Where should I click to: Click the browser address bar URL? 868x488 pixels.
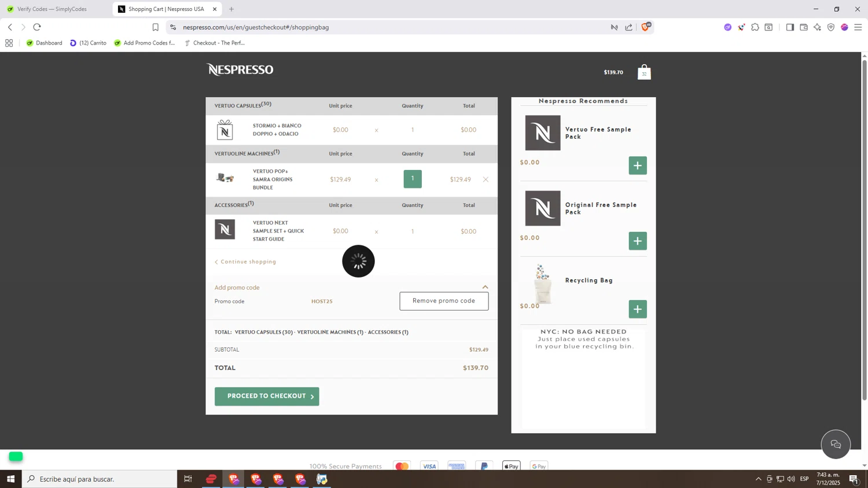click(256, 27)
